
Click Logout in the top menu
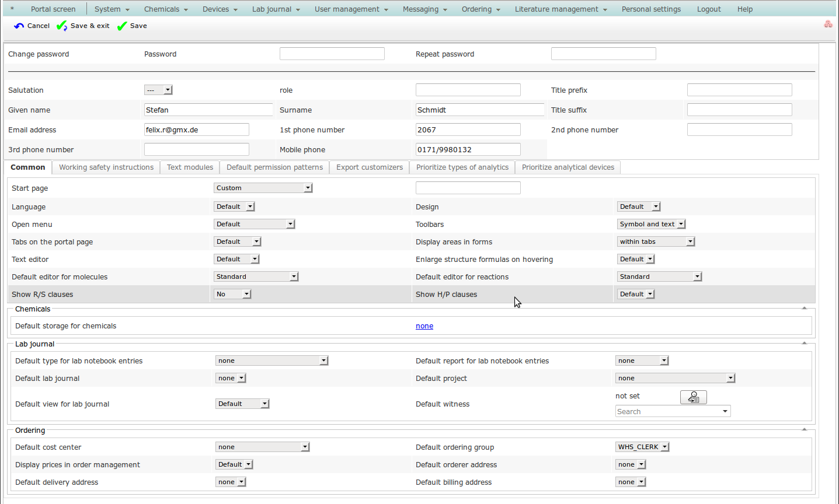[x=708, y=9]
